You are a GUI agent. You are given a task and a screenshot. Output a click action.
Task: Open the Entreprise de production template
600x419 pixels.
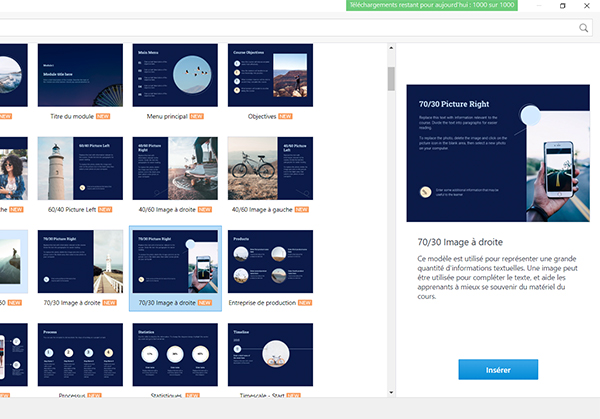[270, 262]
